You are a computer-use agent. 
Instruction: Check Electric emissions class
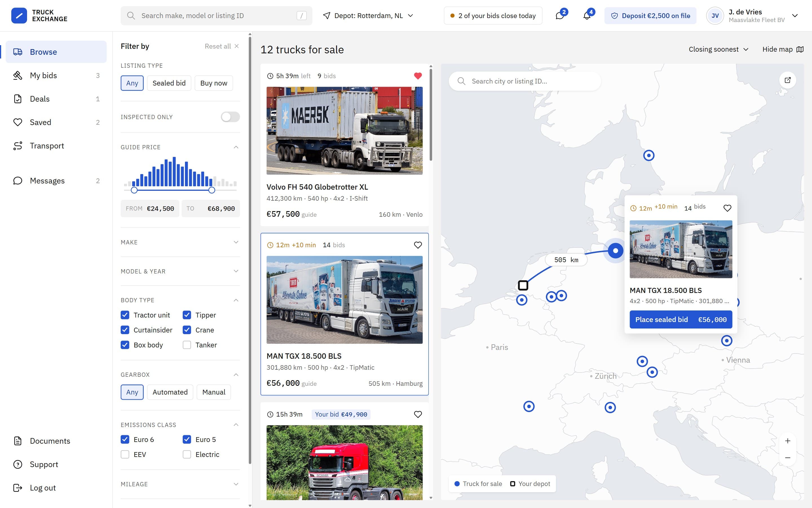pos(187,455)
